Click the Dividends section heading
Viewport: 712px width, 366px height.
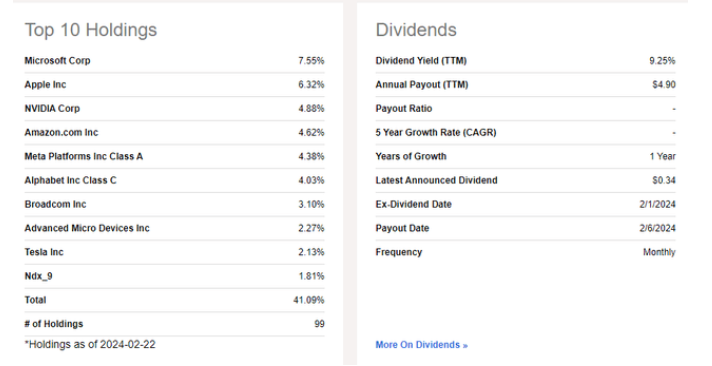click(x=416, y=30)
